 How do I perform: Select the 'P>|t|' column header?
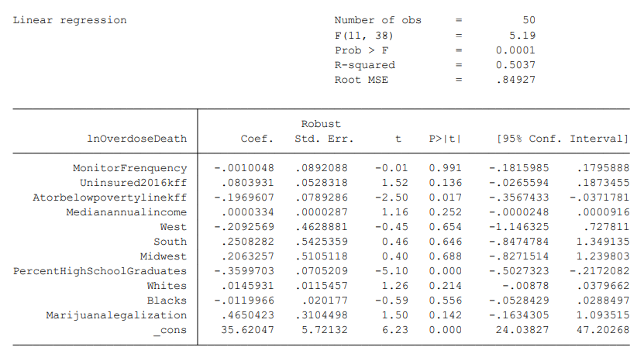[x=445, y=139]
